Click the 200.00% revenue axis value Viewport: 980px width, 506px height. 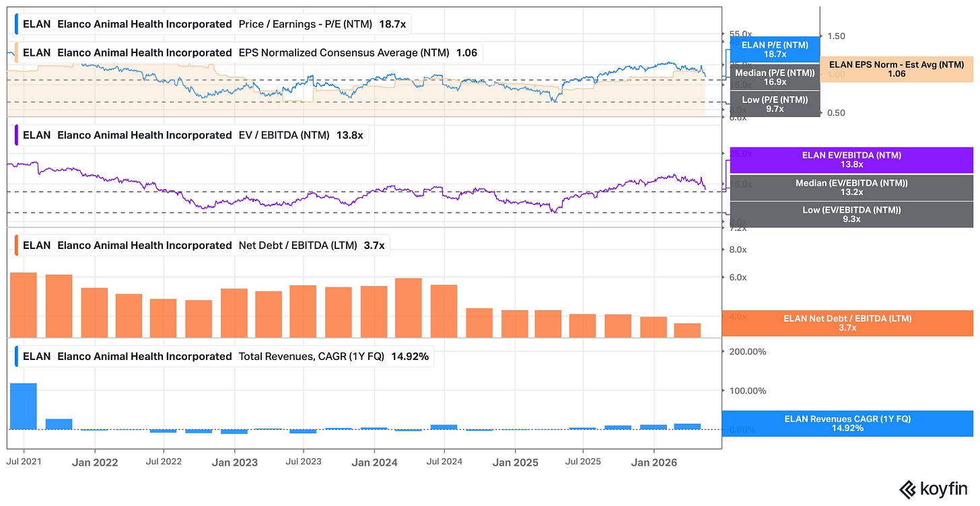[x=747, y=351]
